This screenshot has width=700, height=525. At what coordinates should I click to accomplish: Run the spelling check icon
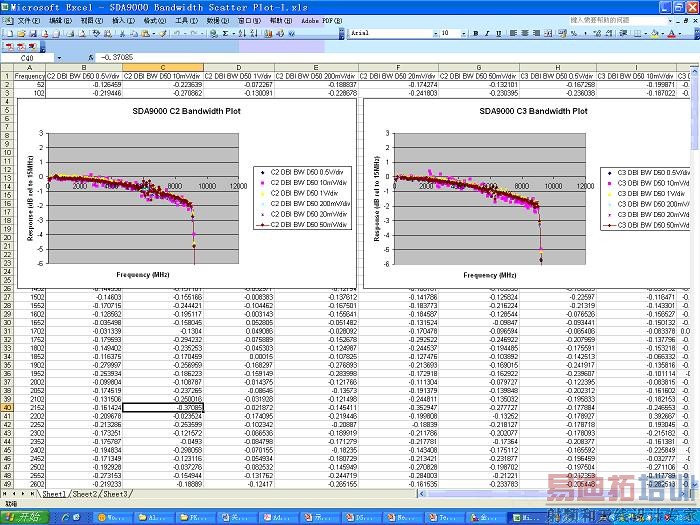96,33
